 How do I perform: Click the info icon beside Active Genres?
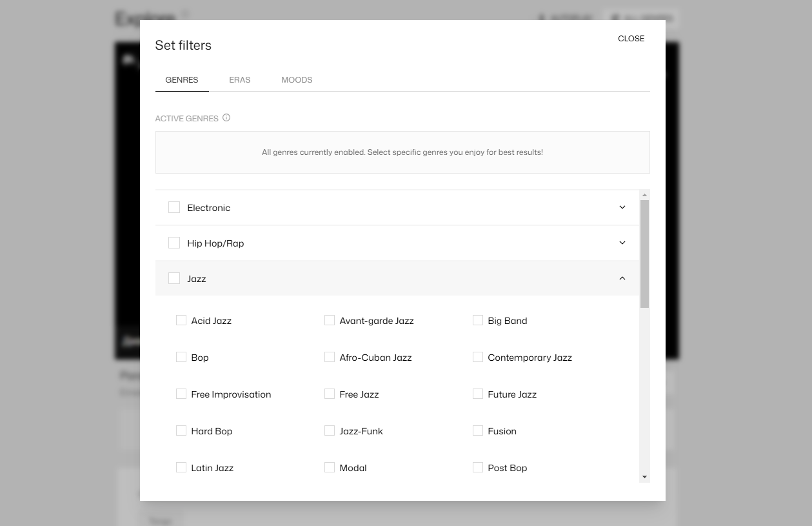pos(226,118)
